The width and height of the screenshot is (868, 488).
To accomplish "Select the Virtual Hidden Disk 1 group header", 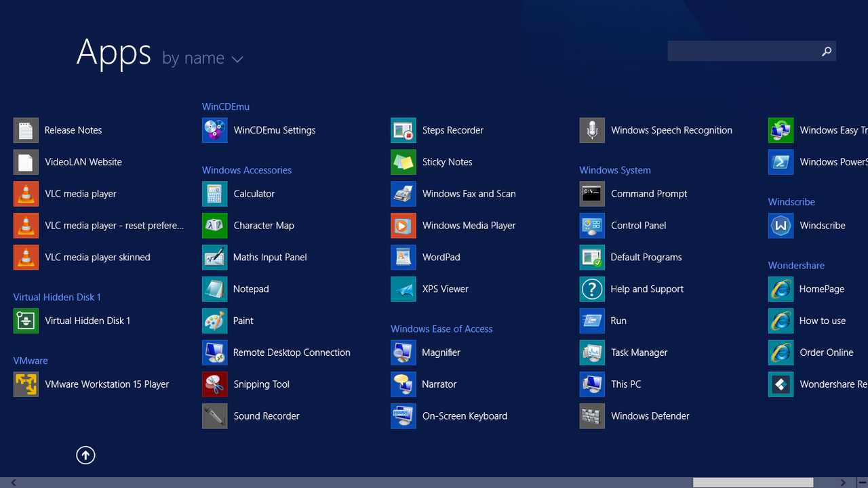I will tap(57, 297).
